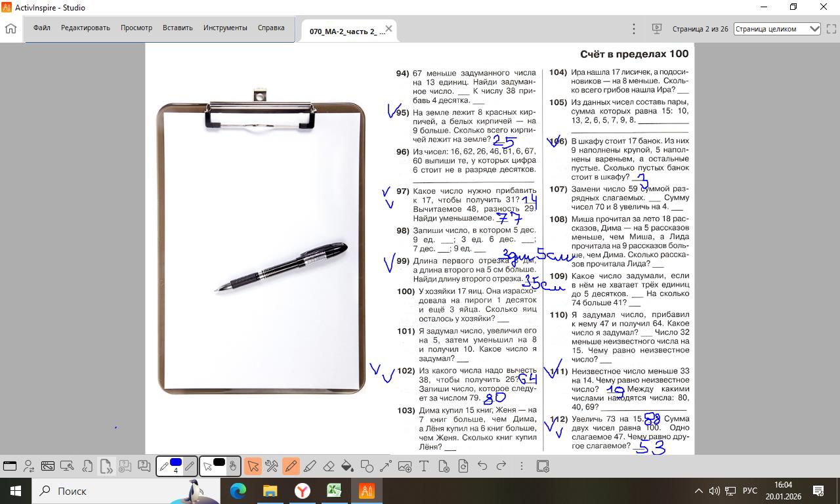The image size is (840, 504).
Task: Open the Просмотр menu
Action: point(136,28)
